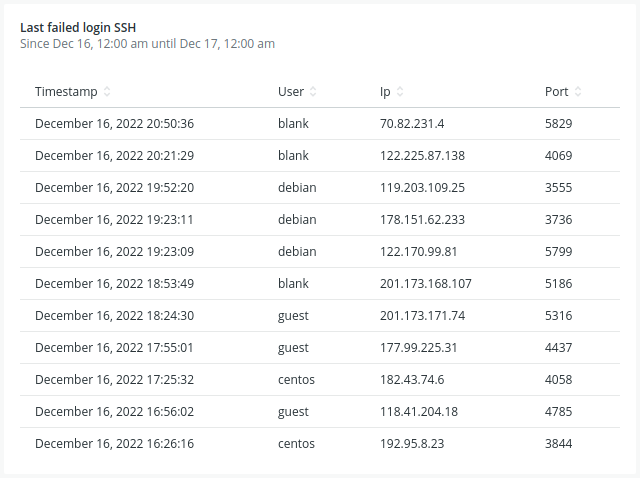Select the guest entry at 18:24:30
This screenshot has width=640, height=480.
(x=320, y=316)
